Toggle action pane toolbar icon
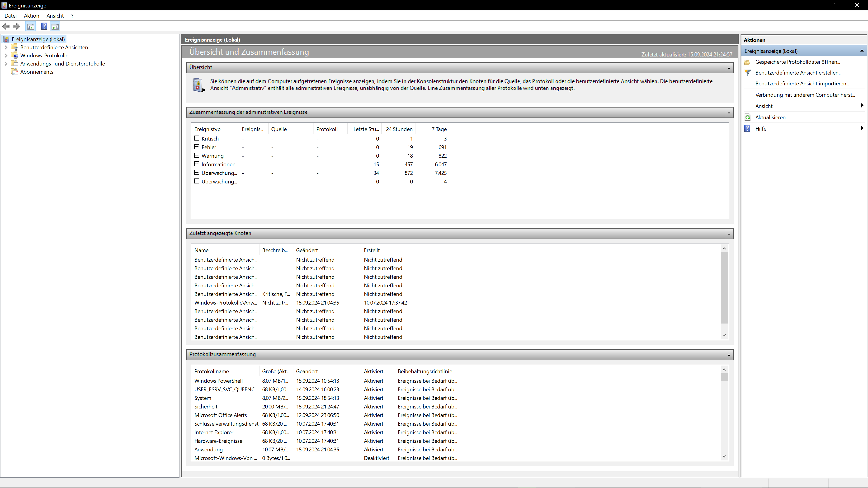 point(55,26)
